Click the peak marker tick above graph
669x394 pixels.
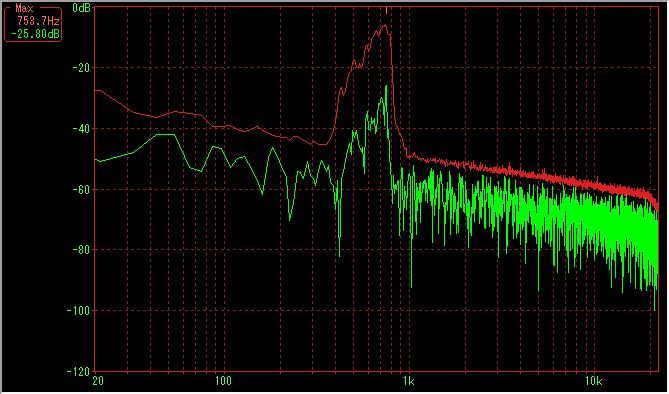point(386,10)
